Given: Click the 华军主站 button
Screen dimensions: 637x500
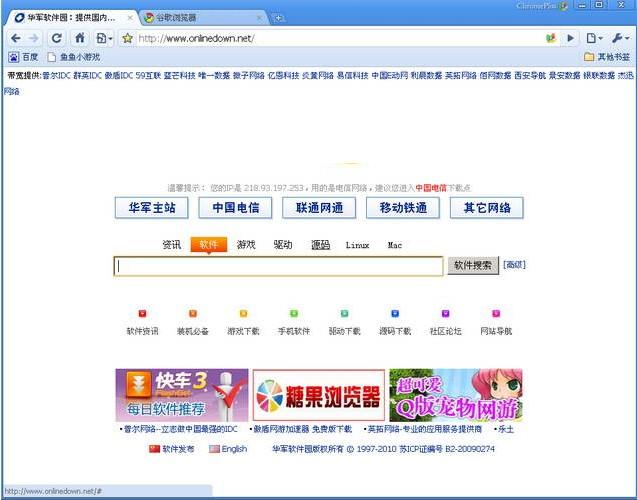Looking at the screenshot, I should pos(152,208).
